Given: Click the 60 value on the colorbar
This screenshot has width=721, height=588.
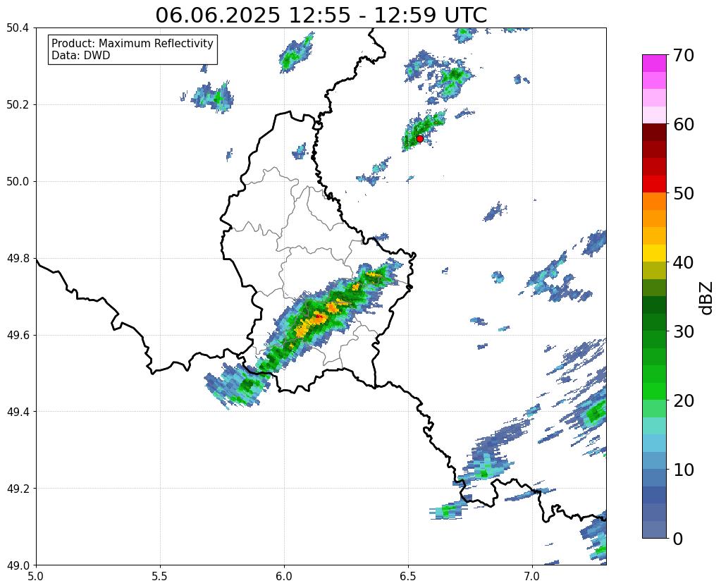Looking at the screenshot, I should click(684, 124).
